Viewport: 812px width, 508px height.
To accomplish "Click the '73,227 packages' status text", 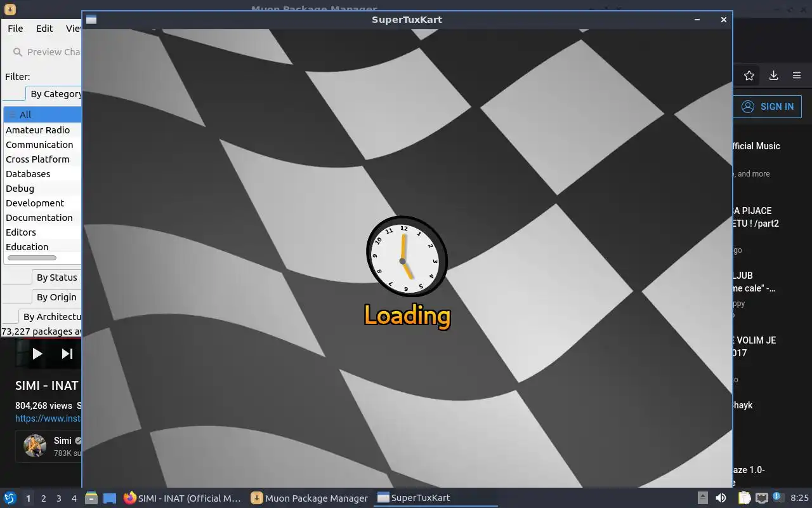I will pyautogui.click(x=41, y=331).
